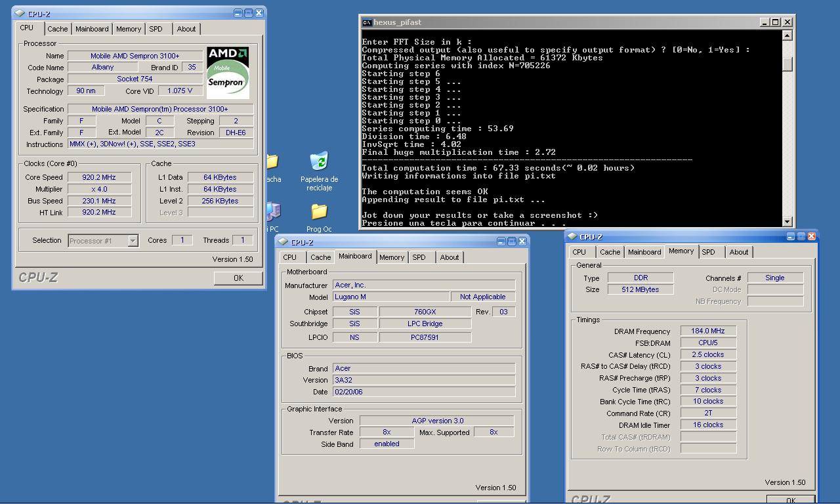Click the Bus Speed 230.1 MHz value
Image resolution: width=840 pixels, height=504 pixels.
point(99,201)
